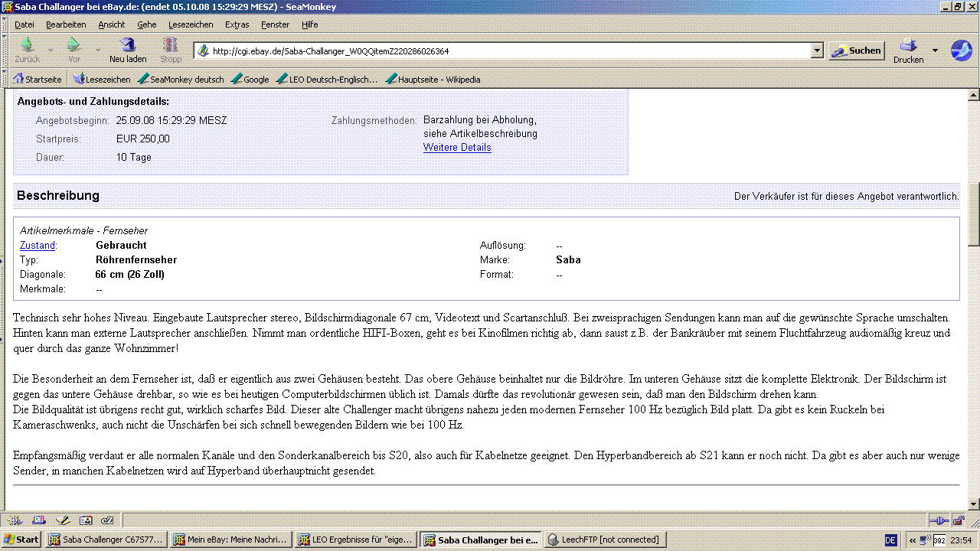Open Navigator from status bar component icon
The width and height of the screenshot is (980, 551).
click(x=15, y=520)
